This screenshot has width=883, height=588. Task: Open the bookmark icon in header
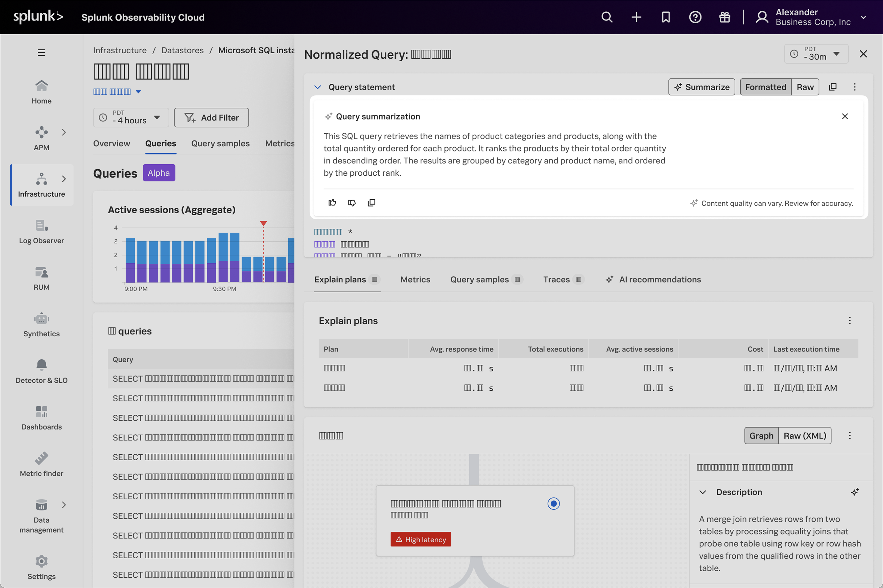666,17
